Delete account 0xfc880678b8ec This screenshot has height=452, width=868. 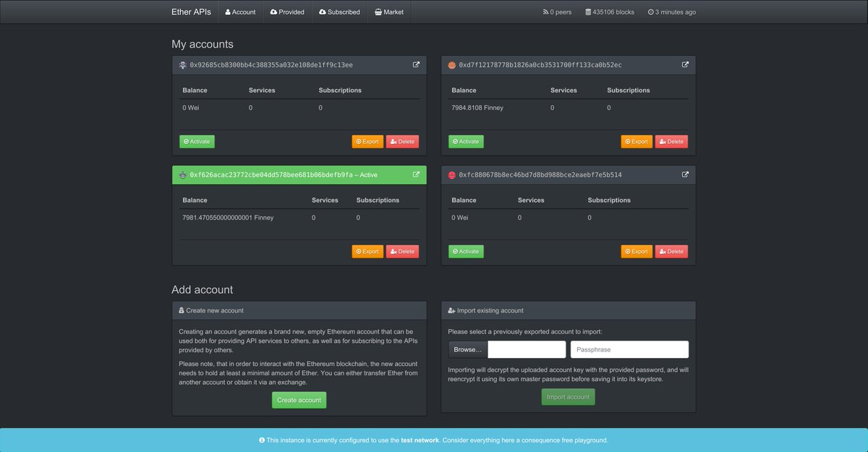671,252
